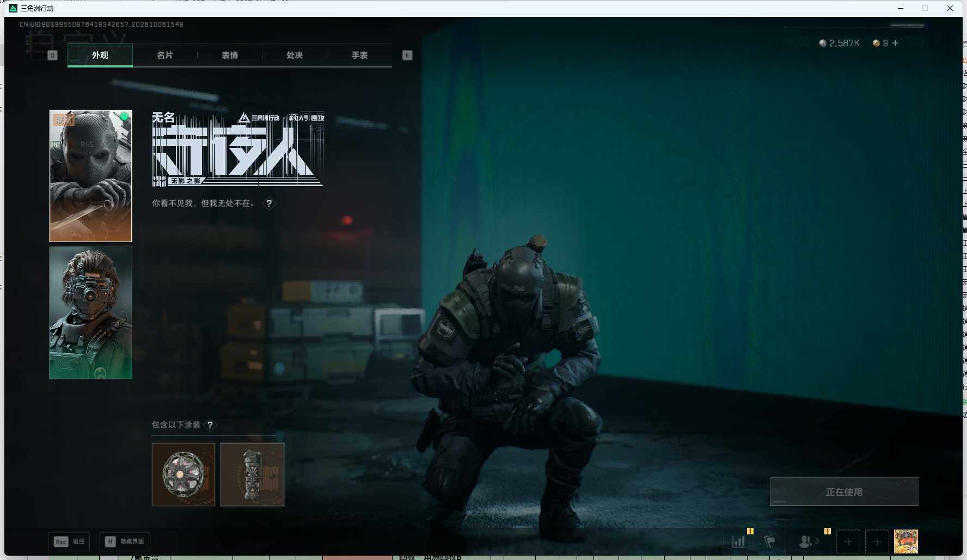Screen dimensions: 967x560
Task: Open the 名片 tab
Action: coord(164,55)
